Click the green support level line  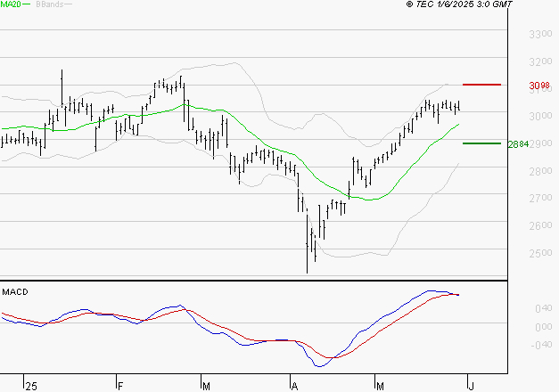tap(481, 143)
